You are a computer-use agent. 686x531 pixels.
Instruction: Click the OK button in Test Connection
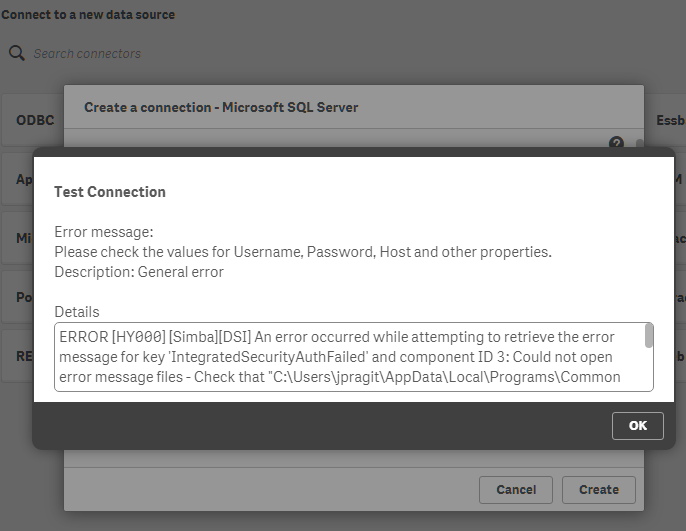click(x=637, y=425)
